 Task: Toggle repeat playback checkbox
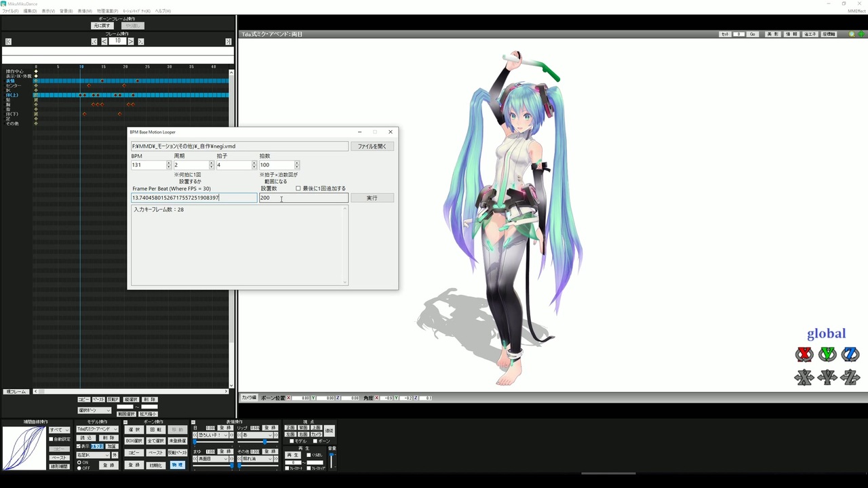tap(309, 455)
